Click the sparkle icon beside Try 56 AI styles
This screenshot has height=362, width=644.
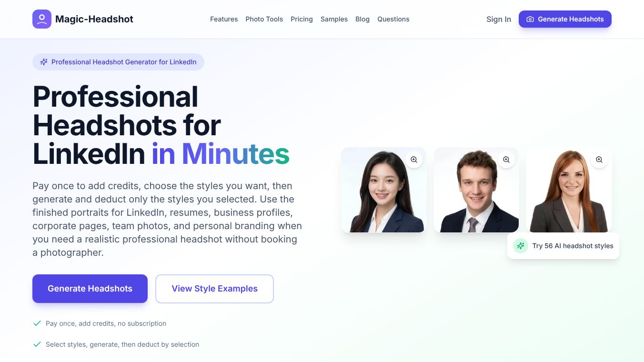point(521,246)
